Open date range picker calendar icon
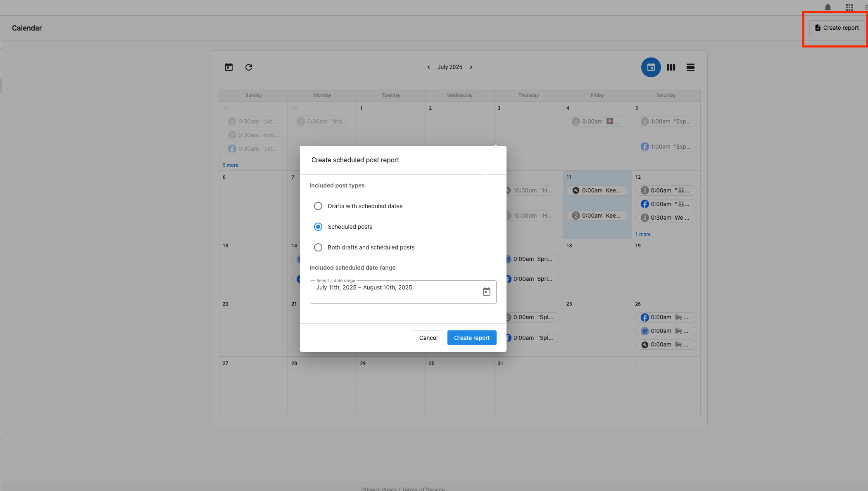The width and height of the screenshot is (868, 491). [x=487, y=292]
